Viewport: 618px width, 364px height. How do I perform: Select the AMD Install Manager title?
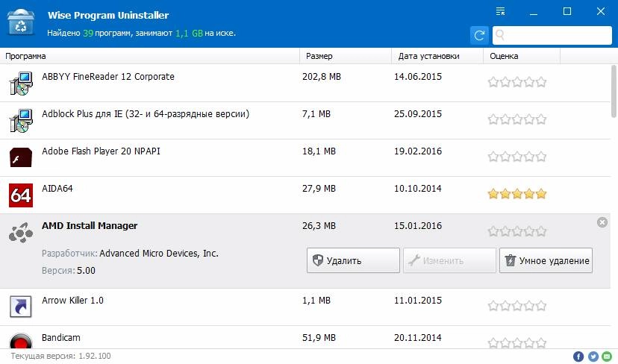90,226
